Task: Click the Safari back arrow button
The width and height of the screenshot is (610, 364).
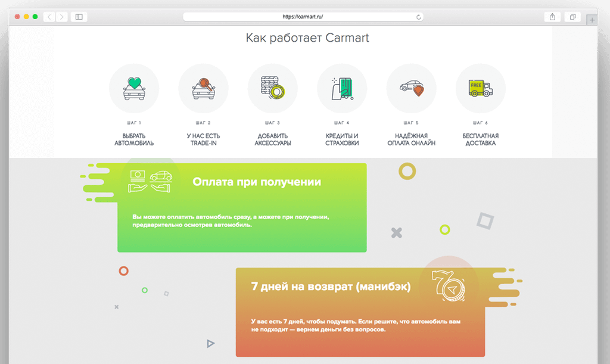Action: click(x=49, y=17)
